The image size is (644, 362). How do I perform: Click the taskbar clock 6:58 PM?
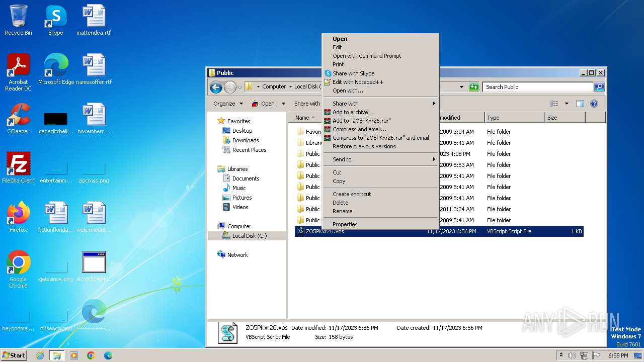tap(618, 355)
